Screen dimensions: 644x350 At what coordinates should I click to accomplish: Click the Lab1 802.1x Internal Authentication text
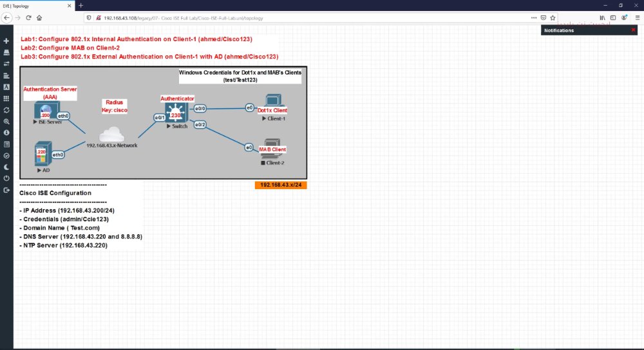coord(137,39)
